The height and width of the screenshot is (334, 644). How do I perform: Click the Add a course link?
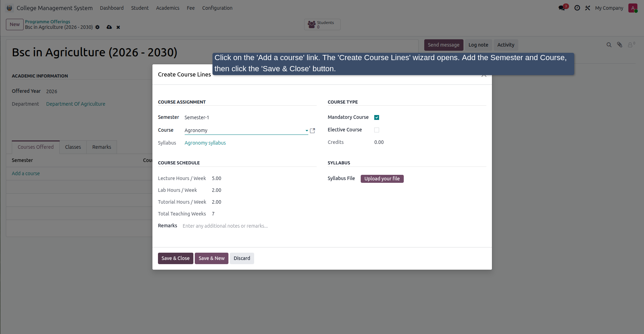[26, 173]
